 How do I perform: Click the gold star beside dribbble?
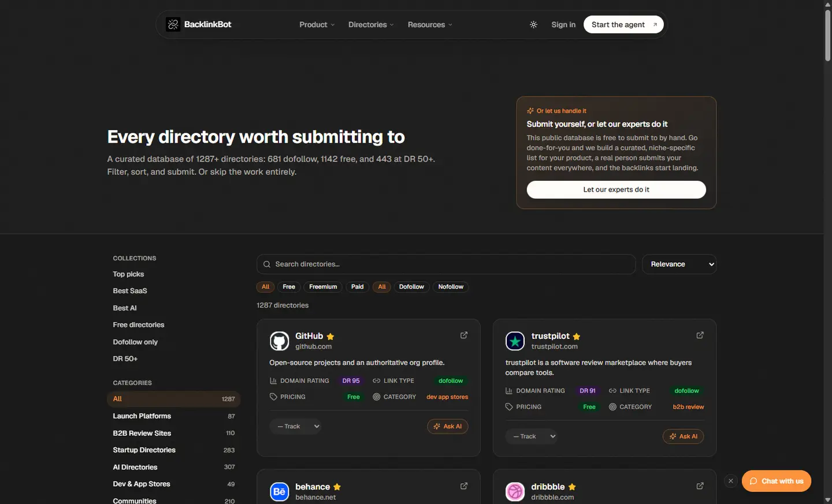(572, 487)
